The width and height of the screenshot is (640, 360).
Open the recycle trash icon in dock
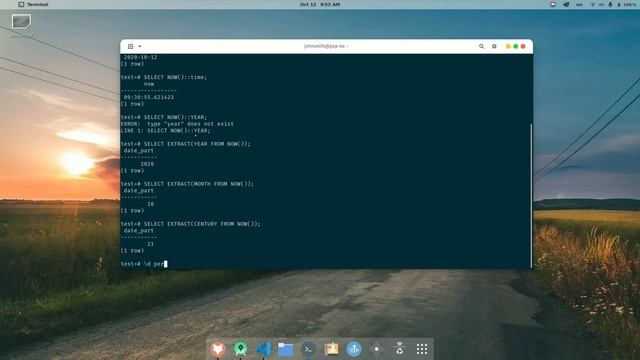pos(400,349)
